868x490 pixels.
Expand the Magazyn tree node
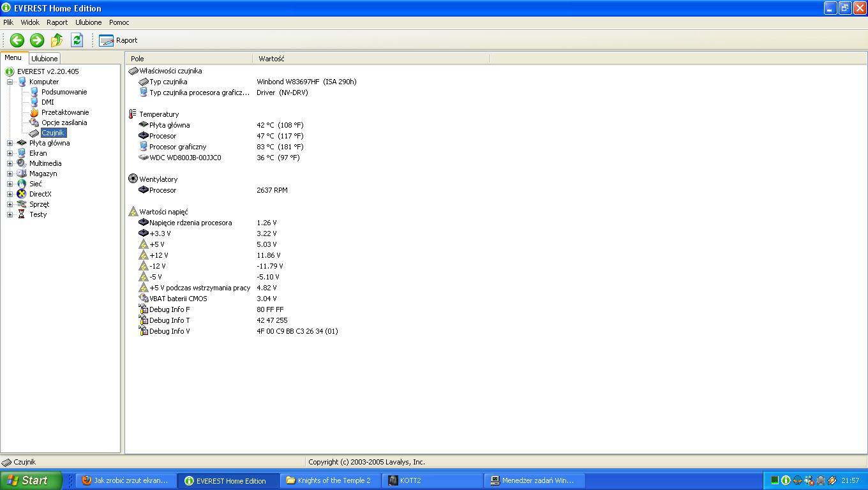(x=10, y=174)
